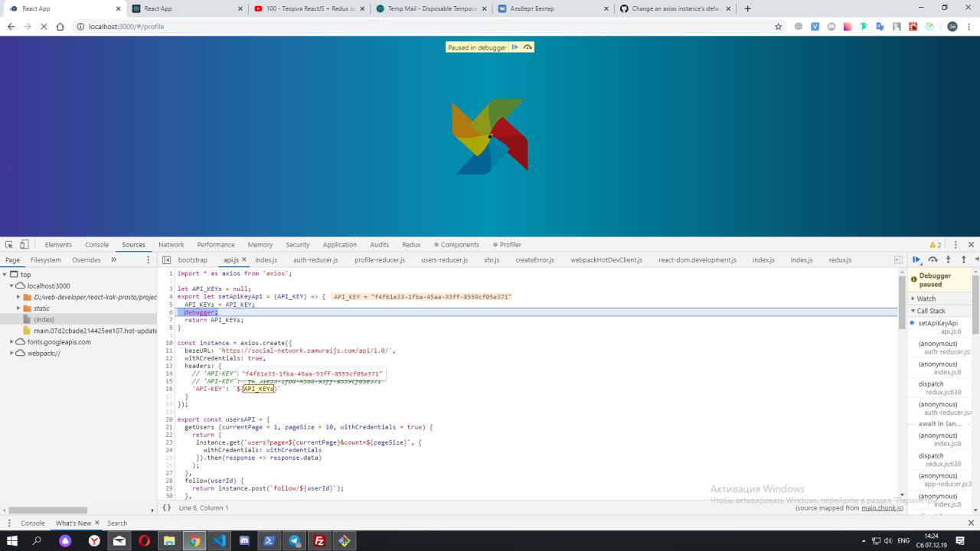
Task: Open the webpackHotDevClient.js editor tab
Action: 606,260
